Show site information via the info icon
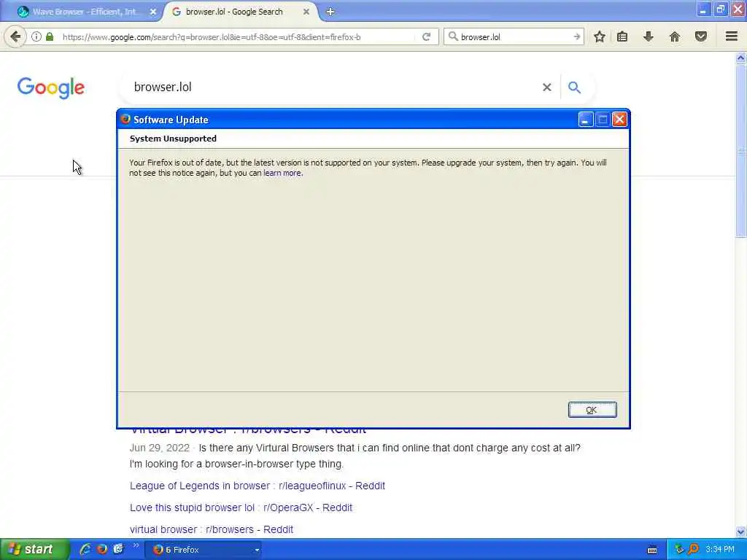Screen dimensions: 747x560 36,36
